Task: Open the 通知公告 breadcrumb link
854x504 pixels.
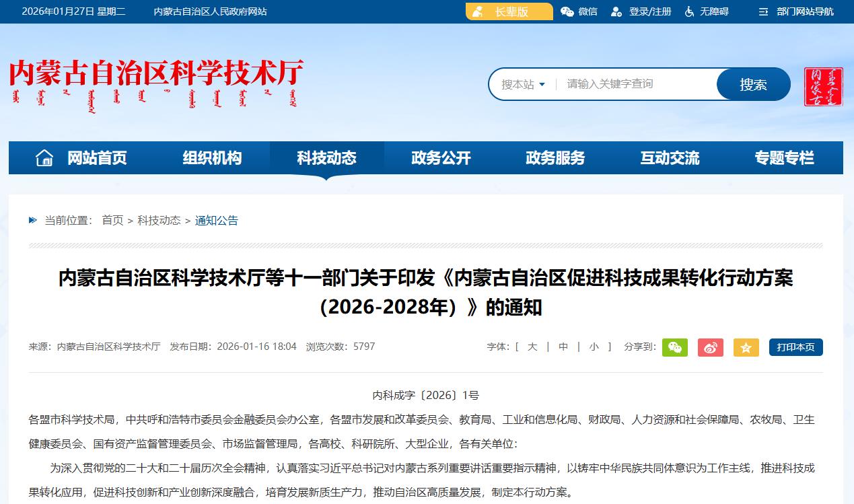Action: tap(216, 221)
